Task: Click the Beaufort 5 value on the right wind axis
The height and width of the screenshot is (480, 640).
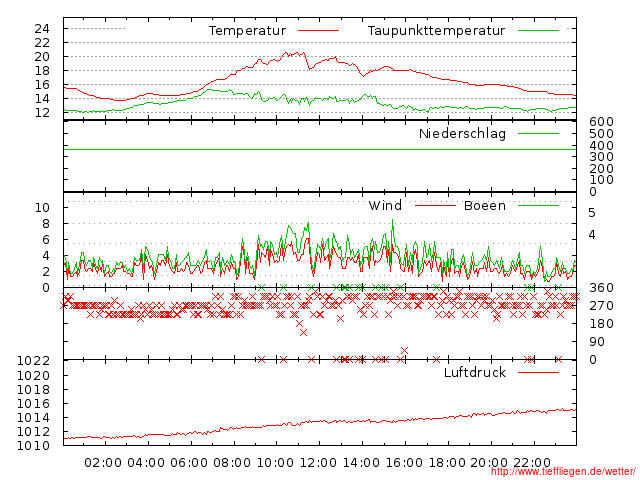Action: click(592, 213)
